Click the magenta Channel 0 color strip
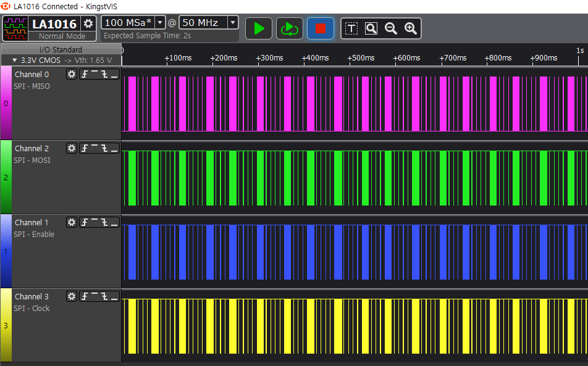Screen dimensions: 588x366 [x=6, y=103]
